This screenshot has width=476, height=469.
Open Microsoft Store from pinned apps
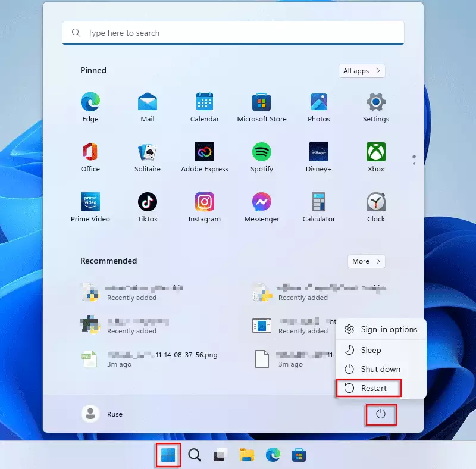pos(261,102)
